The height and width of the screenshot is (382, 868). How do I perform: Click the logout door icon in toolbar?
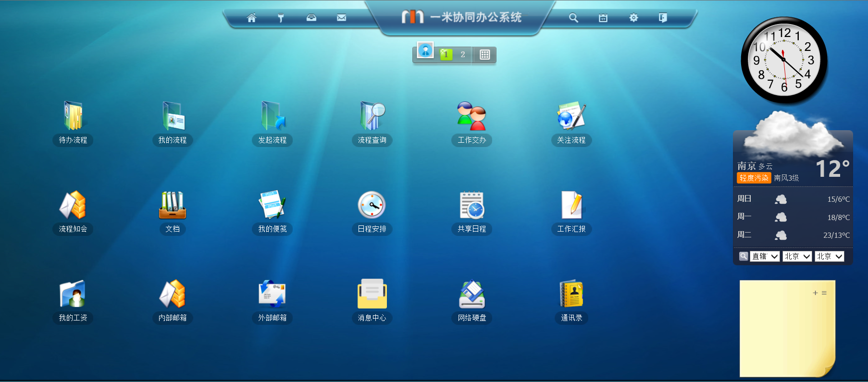point(663,18)
